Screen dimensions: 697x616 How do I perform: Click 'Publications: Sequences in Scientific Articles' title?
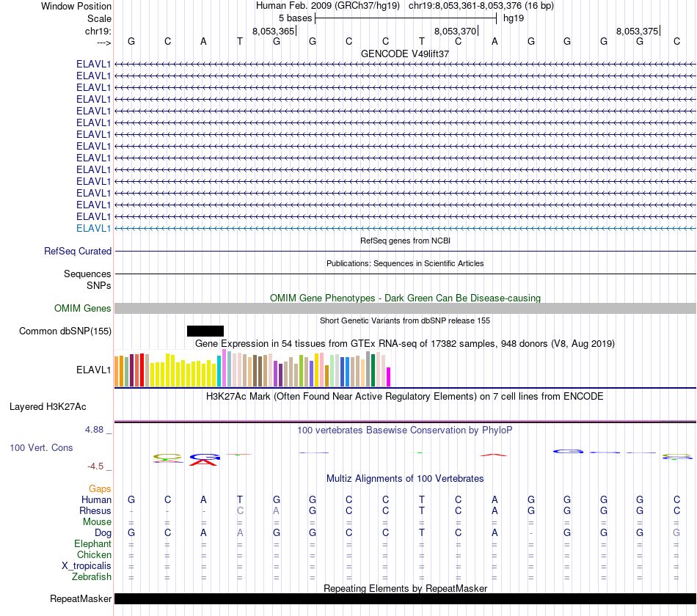(405, 263)
